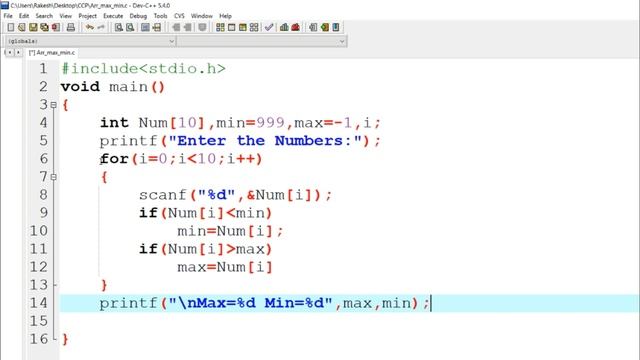Click the Save All icon

(x=44, y=27)
